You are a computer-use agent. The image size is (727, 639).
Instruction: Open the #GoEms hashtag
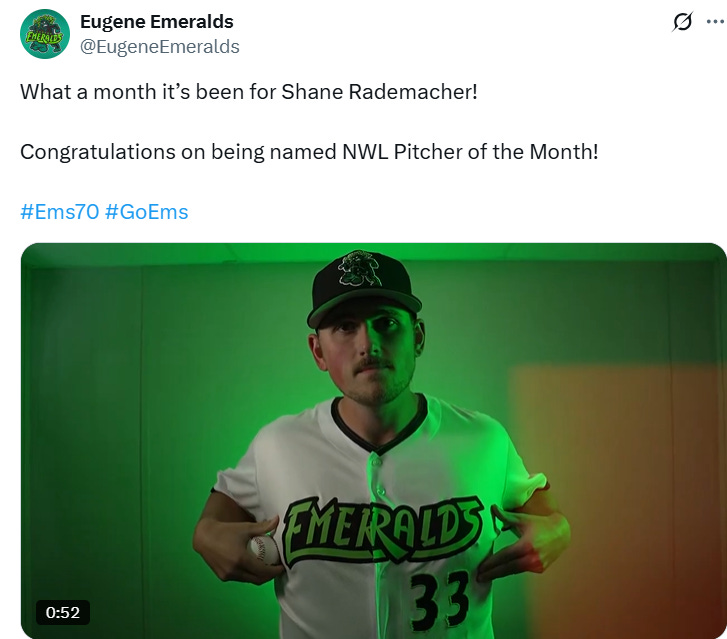coord(147,212)
